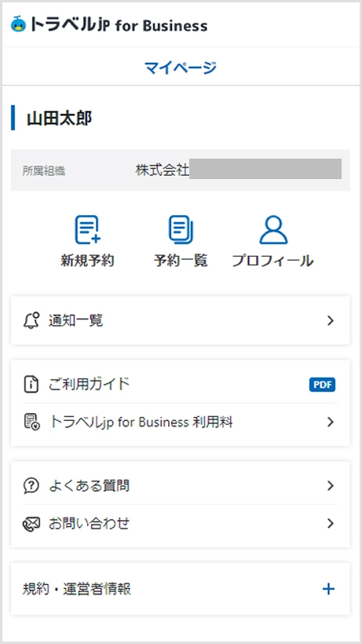Click the 所属組織 label
The height and width of the screenshot is (644, 362).
(44, 171)
